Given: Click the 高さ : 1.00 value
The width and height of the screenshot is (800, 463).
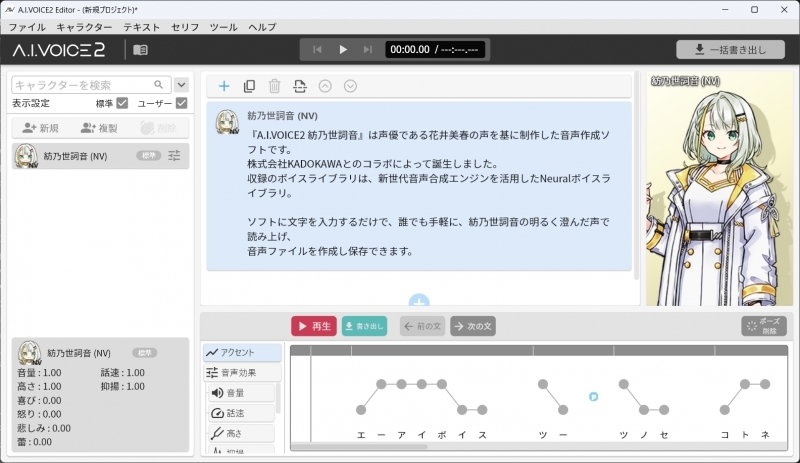Looking at the screenshot, I should (x=39, y=386).
